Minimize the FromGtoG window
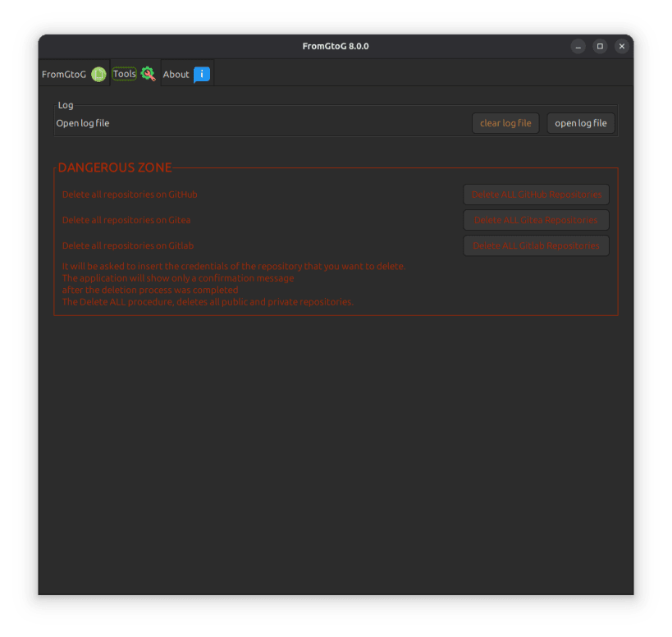This screenshot has width=672, height=637. point(578,46)
